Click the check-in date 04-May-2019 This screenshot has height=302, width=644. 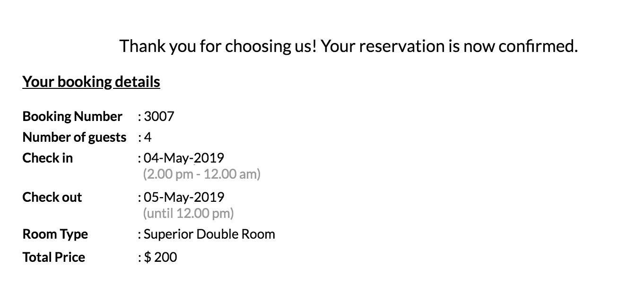click(184, 158)
